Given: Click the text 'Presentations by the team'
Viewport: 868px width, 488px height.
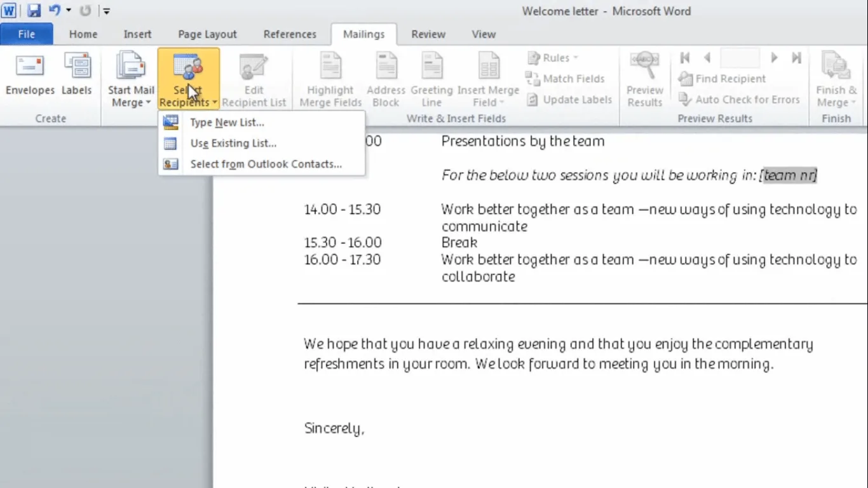Looking at the screenshot, I should point(523,142).
